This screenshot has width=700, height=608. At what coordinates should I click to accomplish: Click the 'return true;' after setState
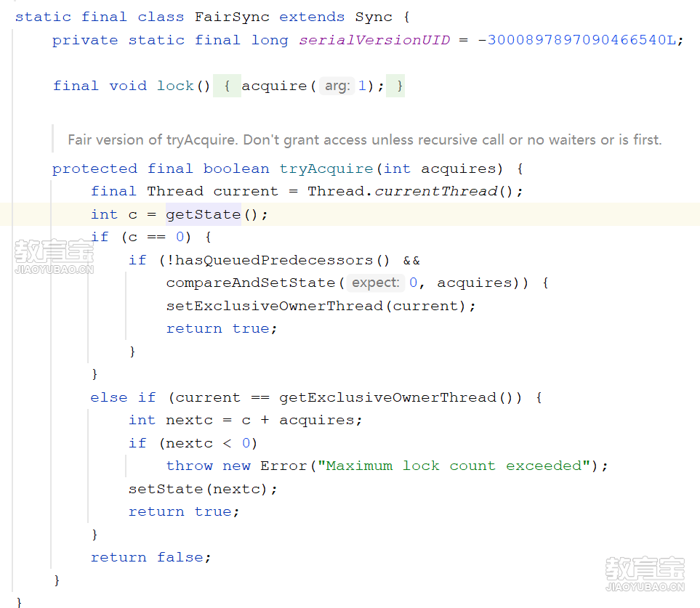pos(184,511)
